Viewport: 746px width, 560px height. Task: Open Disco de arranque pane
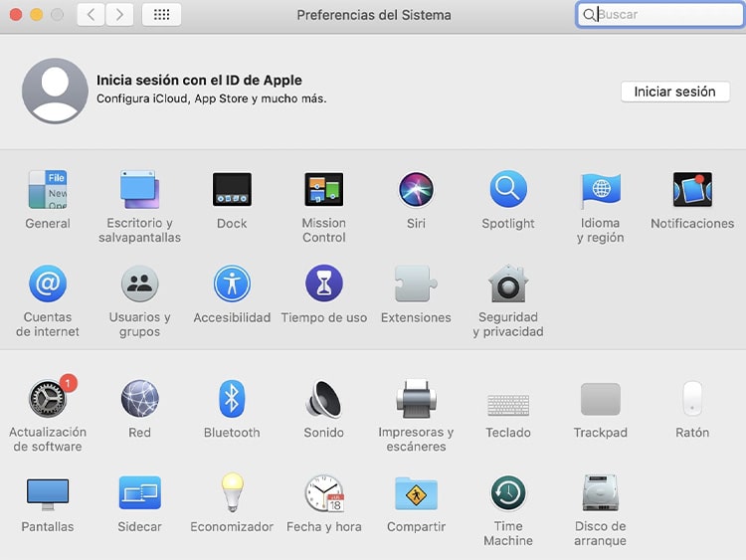pyautogui.click(x=601, y=493)
